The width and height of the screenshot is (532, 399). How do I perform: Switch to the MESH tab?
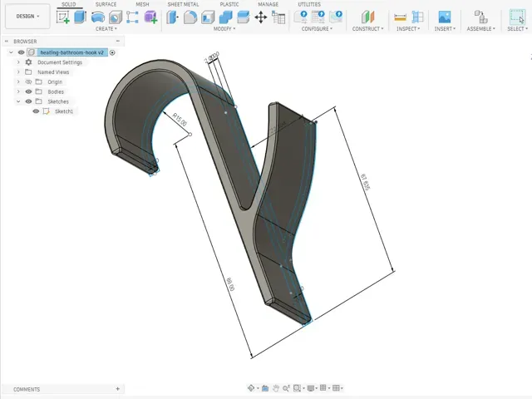click(142, 4)
